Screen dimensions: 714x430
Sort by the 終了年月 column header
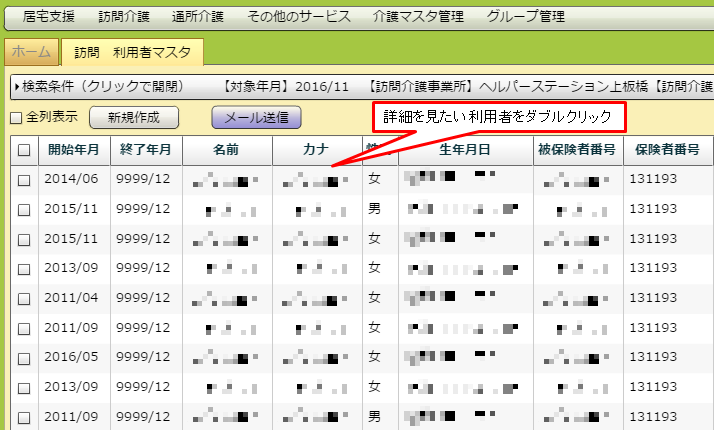coord(145,150)
